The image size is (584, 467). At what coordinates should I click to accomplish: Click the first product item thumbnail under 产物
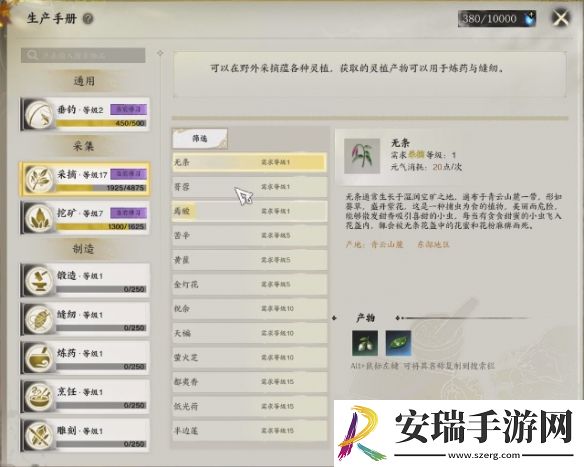tap(365, 343)
